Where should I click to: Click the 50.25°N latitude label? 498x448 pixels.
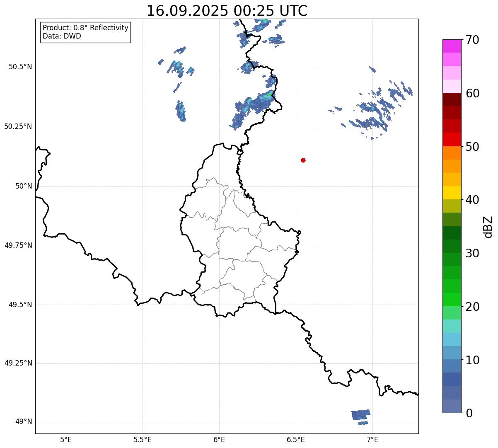(18, 126)
